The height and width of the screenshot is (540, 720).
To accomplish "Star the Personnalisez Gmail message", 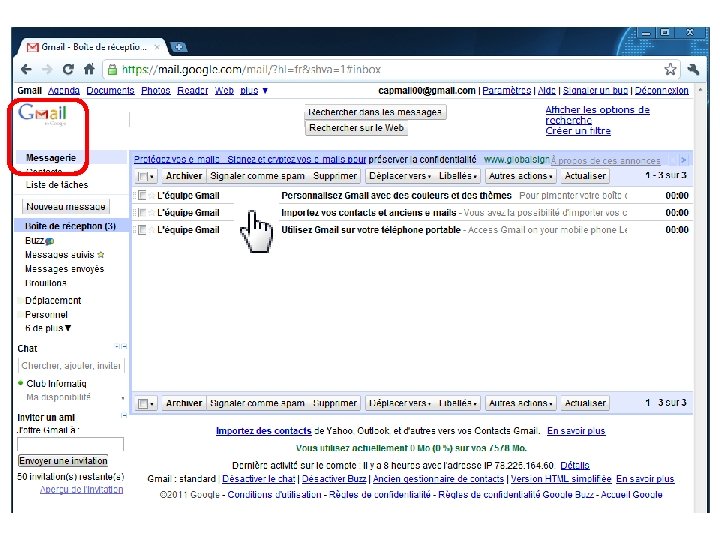I will pos(151,196).
